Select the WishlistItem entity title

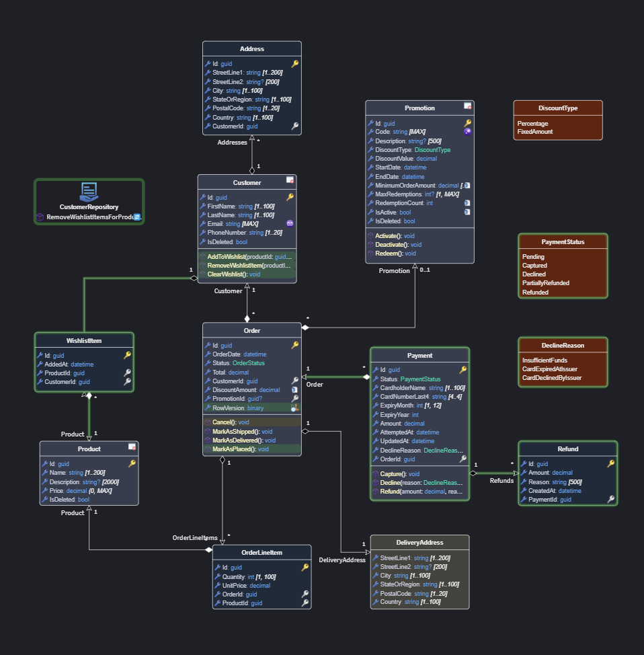click(x=84, y=341)
